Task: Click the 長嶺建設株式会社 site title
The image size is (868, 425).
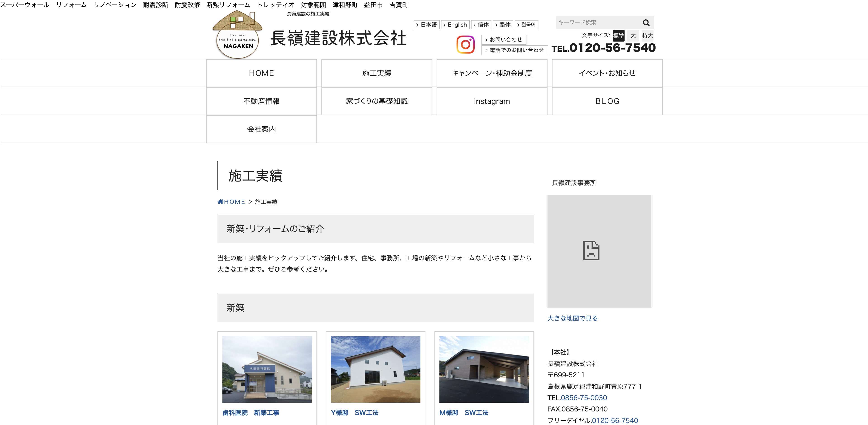Action: tap(338, 38)
